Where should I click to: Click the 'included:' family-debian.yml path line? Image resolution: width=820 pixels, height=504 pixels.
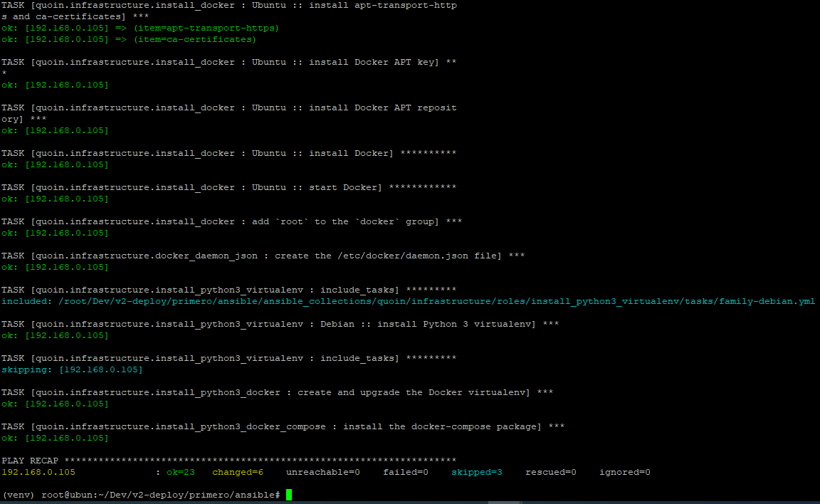coord(408,302)
